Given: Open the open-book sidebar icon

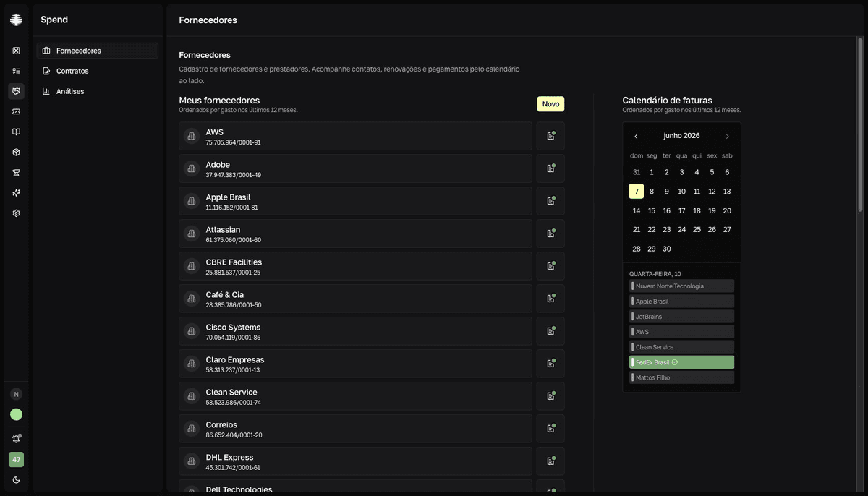Looking at the screenshot, I should coord(16,132).
